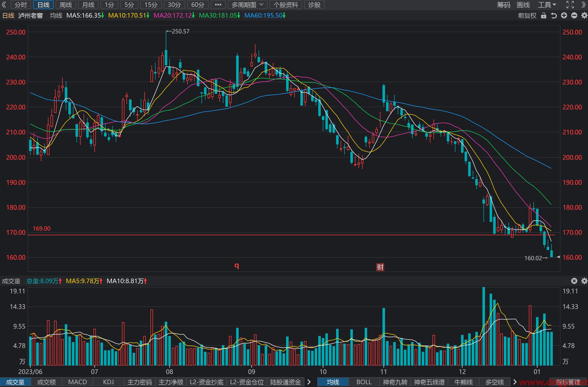Screen dimensions: 588x387
Task: Click the 财 financial report marker
Action: [380, 267]
